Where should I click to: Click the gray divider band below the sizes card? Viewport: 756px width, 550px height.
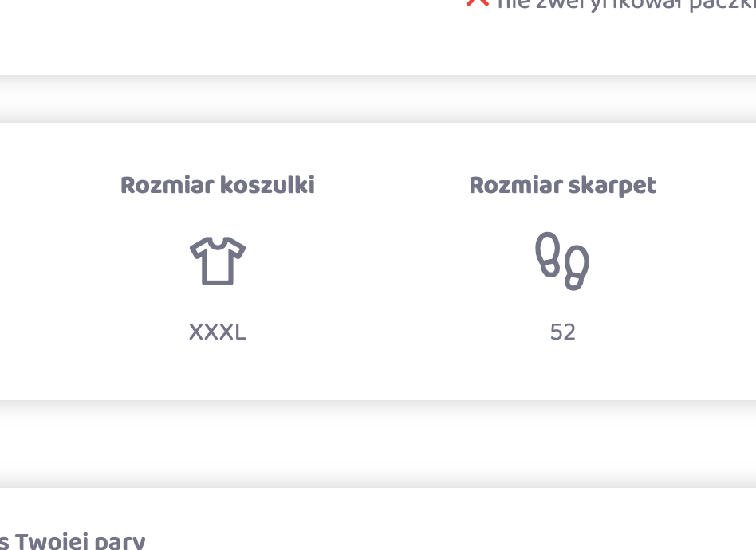[x=378, y=443]
